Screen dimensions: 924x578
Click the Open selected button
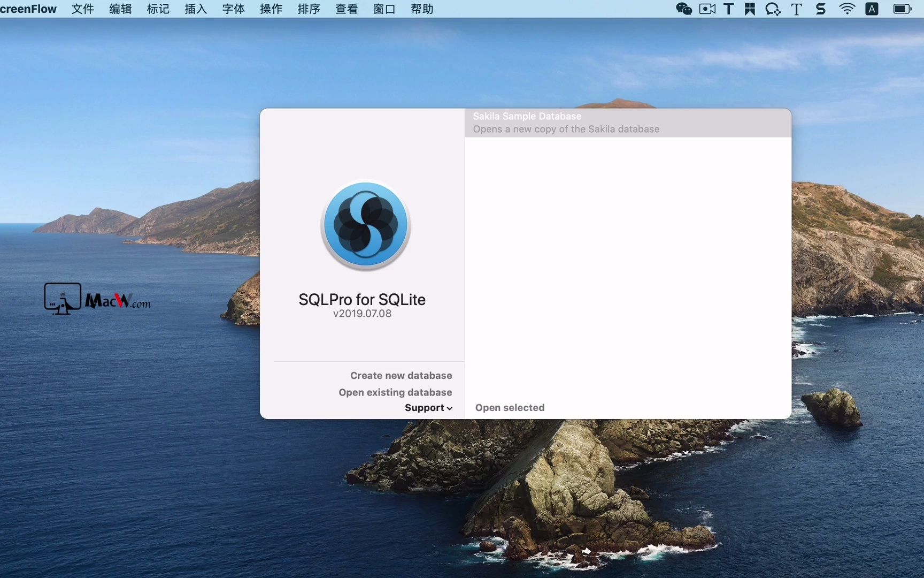coord(510,408)
